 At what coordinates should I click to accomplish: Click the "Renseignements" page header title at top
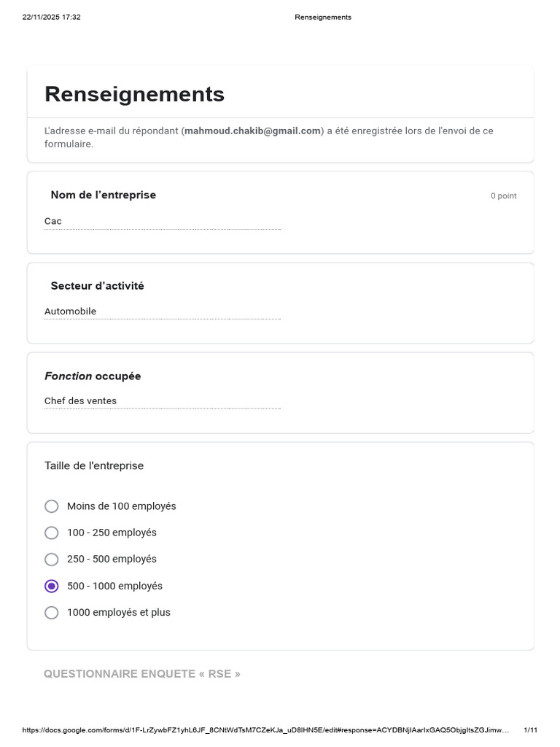click(x=323, y=18)
